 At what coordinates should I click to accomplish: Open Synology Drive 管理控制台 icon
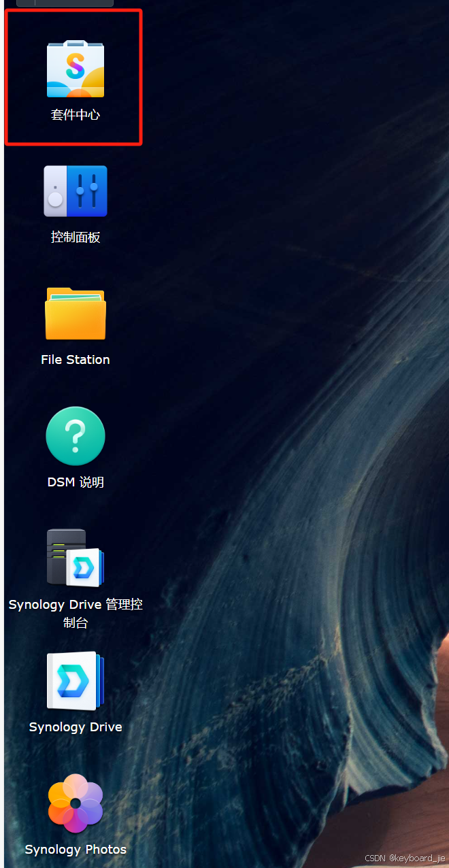click(x=76, y=558)
